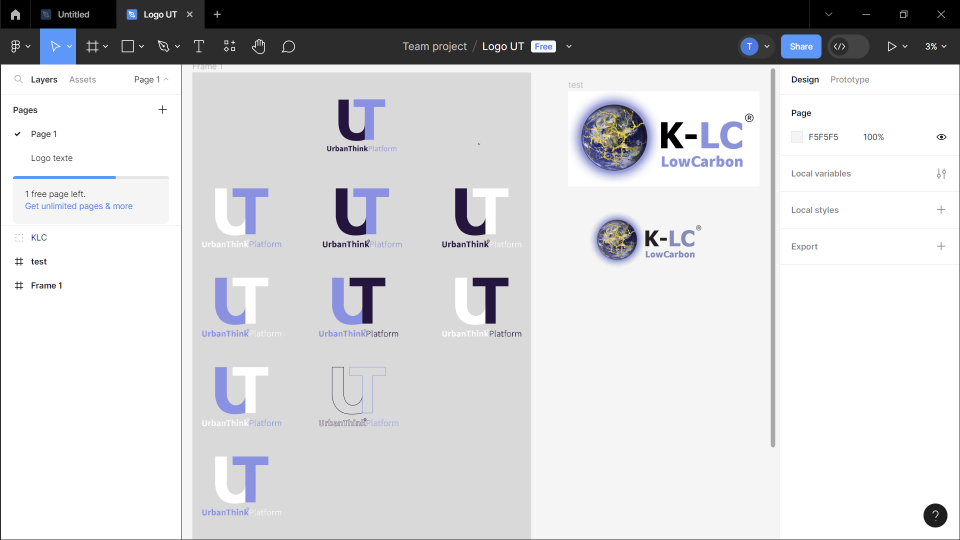Click the Share button
The width and height of the screenshot is (960, 540).
point(801,46)
